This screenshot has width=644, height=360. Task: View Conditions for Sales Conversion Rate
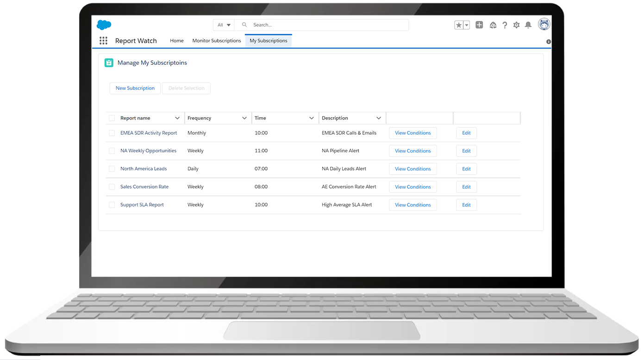coord(413,187)
